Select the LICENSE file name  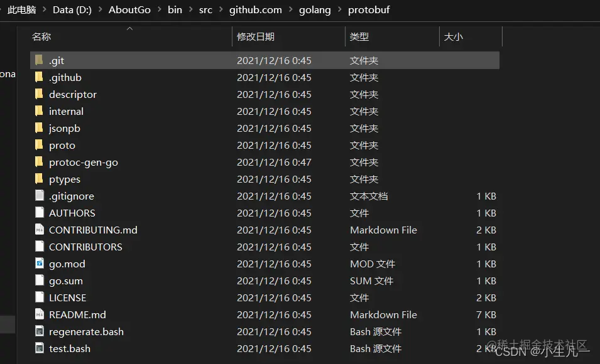point(67,298)
